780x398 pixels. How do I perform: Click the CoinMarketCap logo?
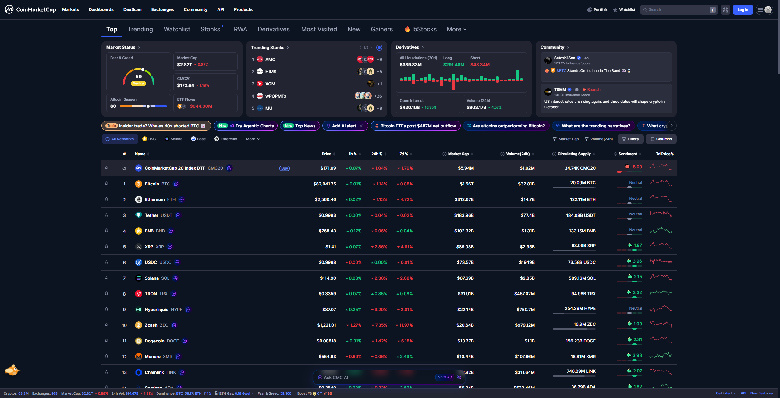tap(29, 9)
